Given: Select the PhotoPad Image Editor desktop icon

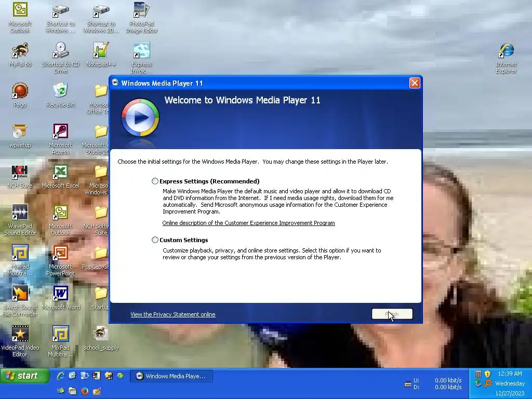Looking at the screenshot, I should pos(141,17).
